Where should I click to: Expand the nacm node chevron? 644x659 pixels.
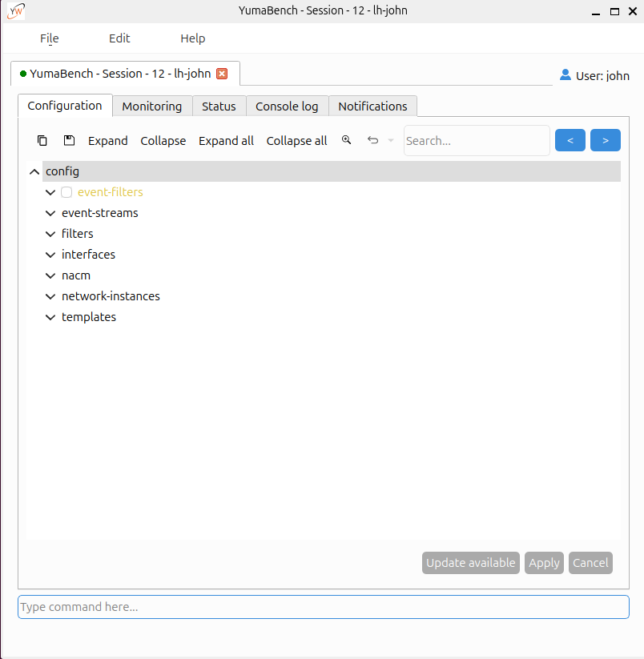pyautogui.click(x=50, y=275)
